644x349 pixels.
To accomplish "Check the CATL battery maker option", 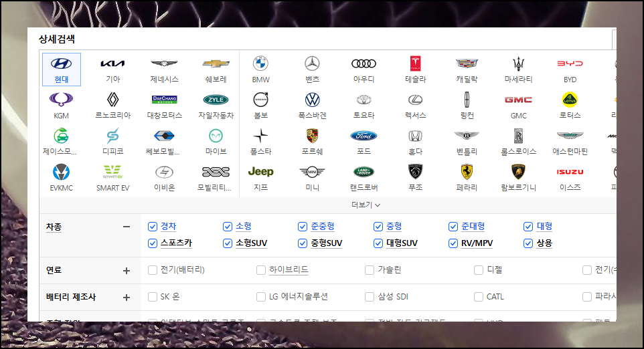I will 479,297.
